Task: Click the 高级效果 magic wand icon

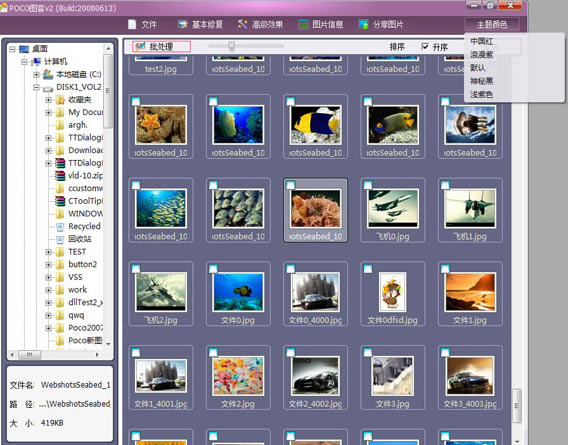Action: pos(242,24)
